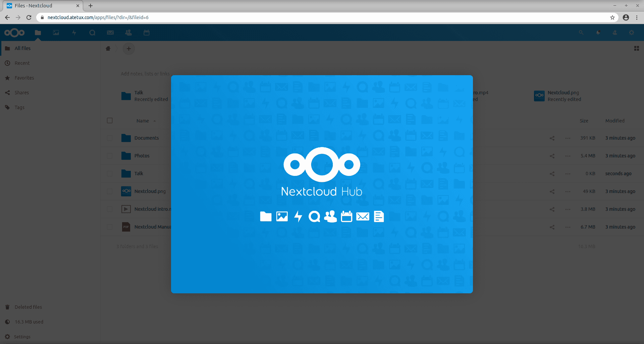Open more actions for Nextcloud.png row
The width and height of the screenshot is (644, 344).
coord(568,191)
